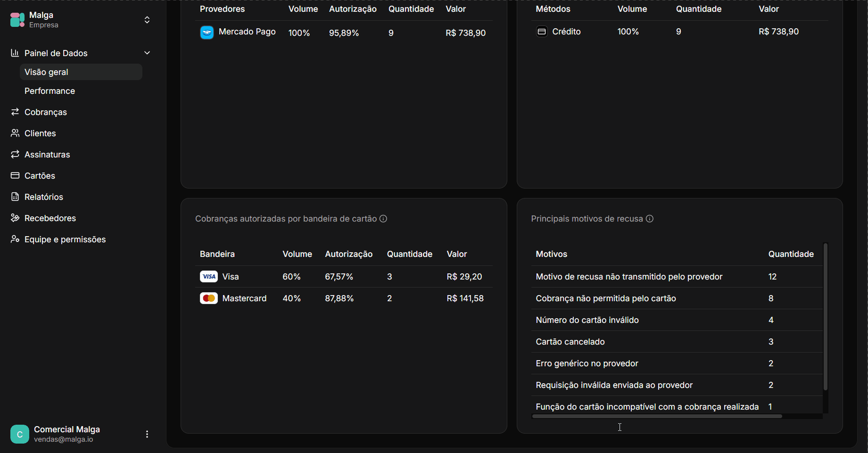This screenshot has height=453, width=868.
Task: Click the Recebedores icon
Action: click(x=15, y=218)
